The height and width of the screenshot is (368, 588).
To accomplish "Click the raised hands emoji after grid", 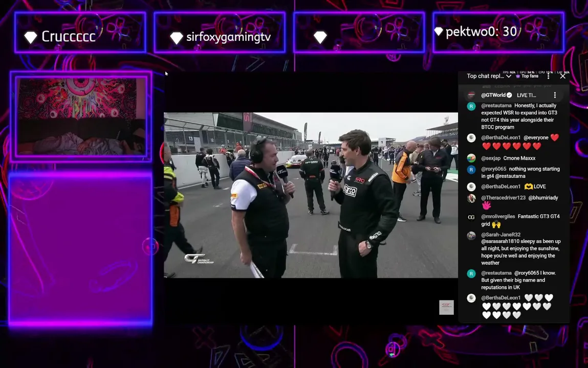I will pos(496,224).
